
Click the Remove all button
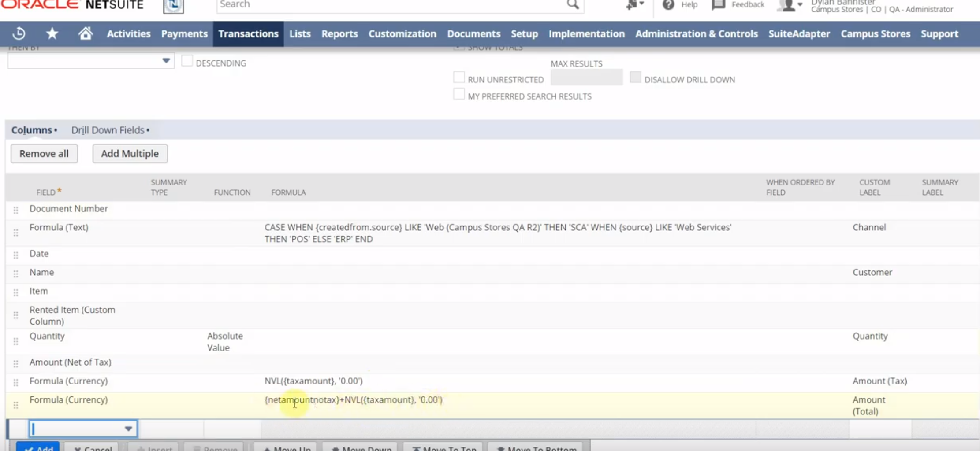click(x=44, y=153)
